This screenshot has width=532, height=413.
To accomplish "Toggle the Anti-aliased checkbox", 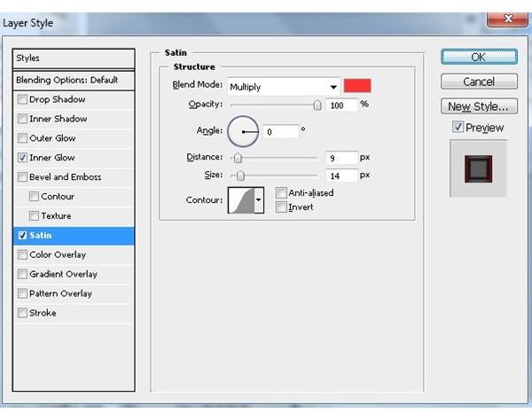I will [281, 193].
